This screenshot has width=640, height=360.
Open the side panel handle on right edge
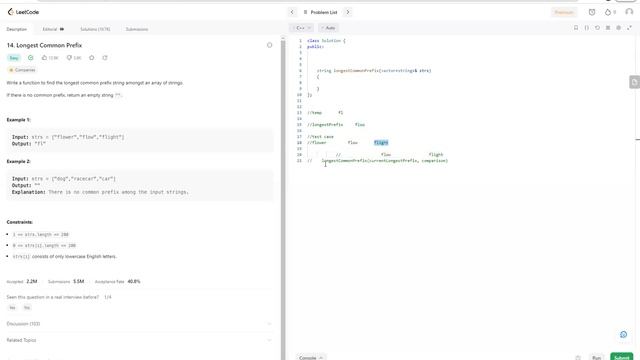click(634, 82)
